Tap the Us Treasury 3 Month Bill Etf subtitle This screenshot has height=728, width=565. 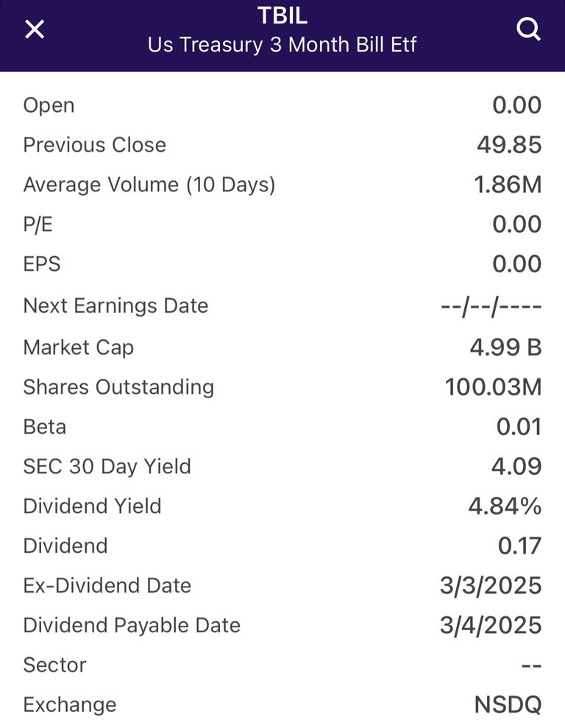pyautogui.click(x=282, y=45)
